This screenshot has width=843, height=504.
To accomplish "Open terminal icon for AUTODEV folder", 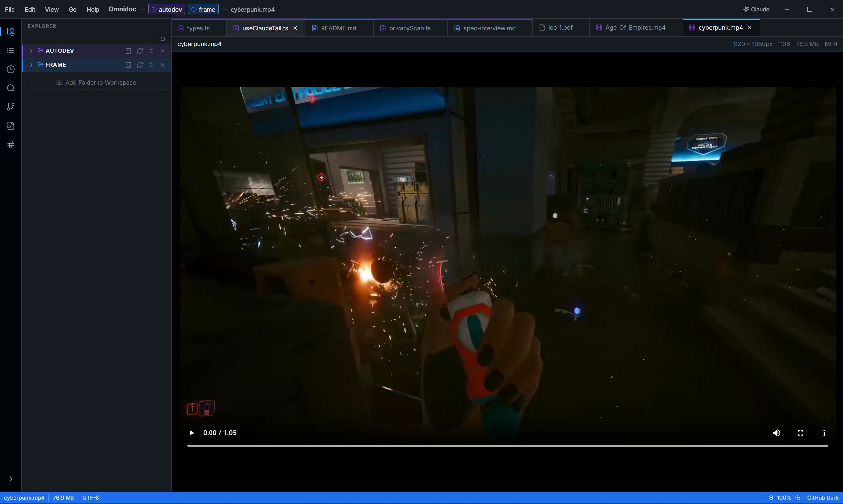I will (128, 51).
